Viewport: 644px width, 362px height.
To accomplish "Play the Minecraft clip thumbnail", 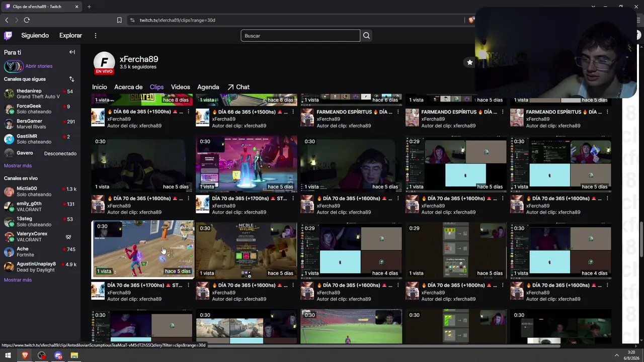I will (x=247, y=249).
